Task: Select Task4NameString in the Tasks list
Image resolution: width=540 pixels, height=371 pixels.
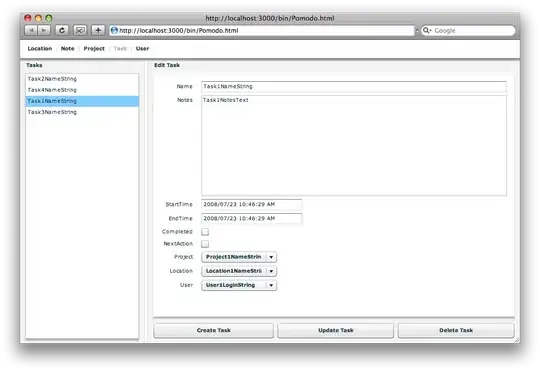Action: point(82,90)
